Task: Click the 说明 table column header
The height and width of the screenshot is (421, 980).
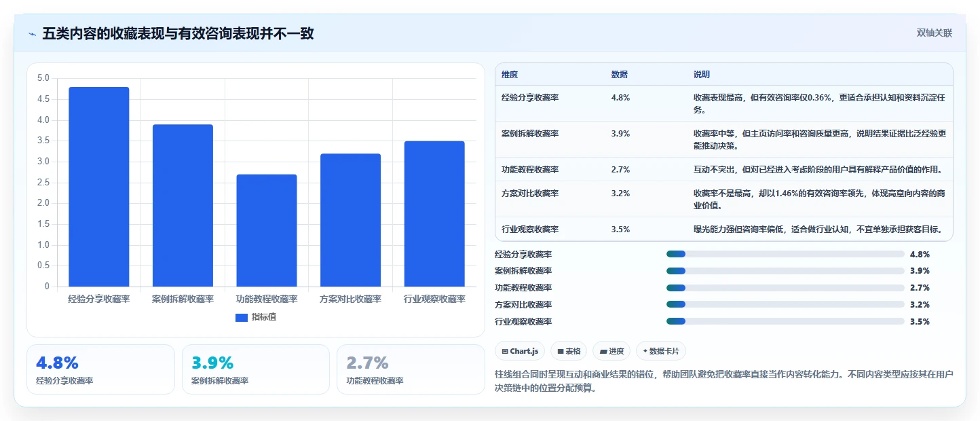Action: [x=702, y=75]
